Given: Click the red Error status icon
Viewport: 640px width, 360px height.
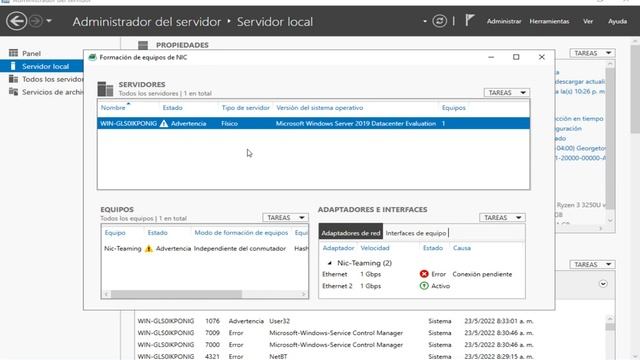Looking at the screenshot, I should pyautogui.click(x=424, y=274).
